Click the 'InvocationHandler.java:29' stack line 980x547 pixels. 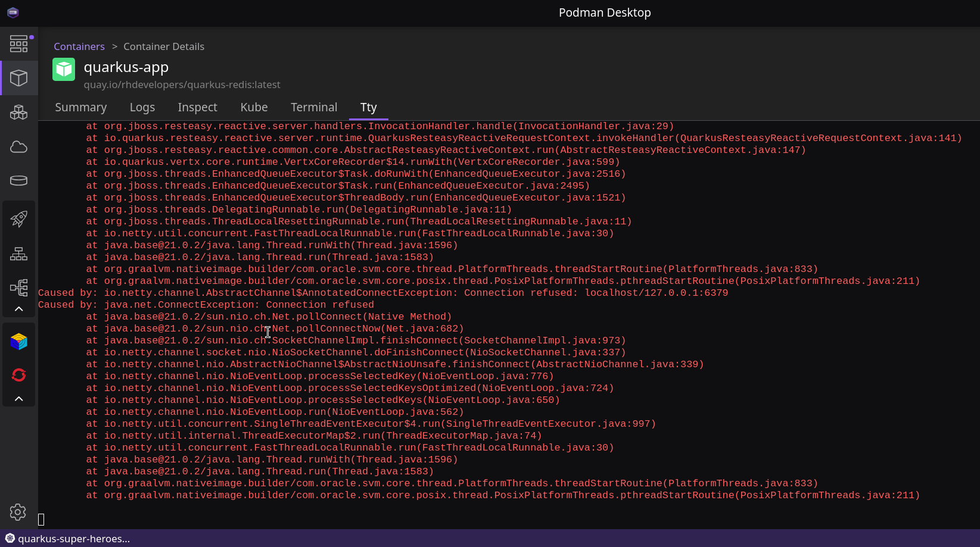380,126
